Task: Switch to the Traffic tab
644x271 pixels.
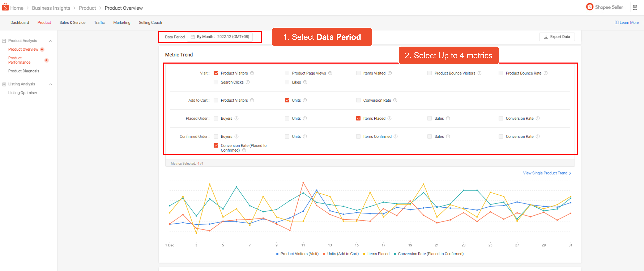Action: click(x=99, y=23)
